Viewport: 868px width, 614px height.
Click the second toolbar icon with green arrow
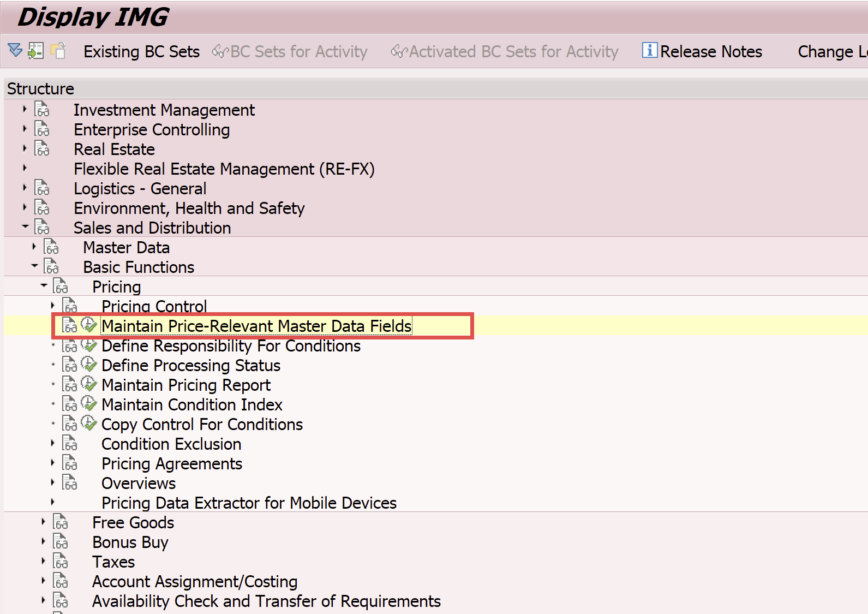(x=36, y=51)
